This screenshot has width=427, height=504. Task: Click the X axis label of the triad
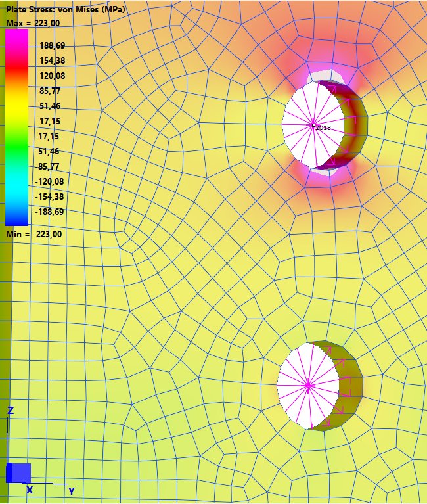pyautogui.click(x=30, y=490)
